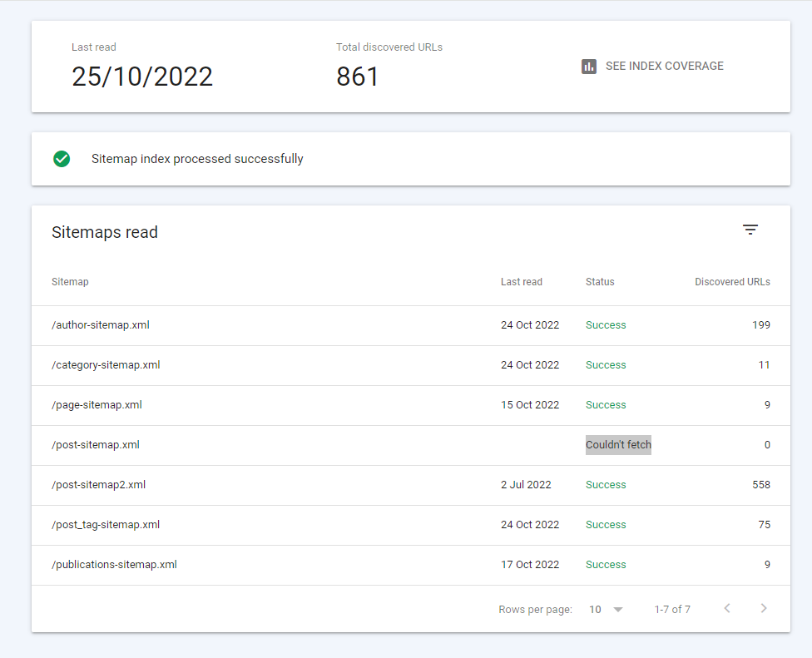Click the highlighted Couldn't fetch status

tap(618, 445)
